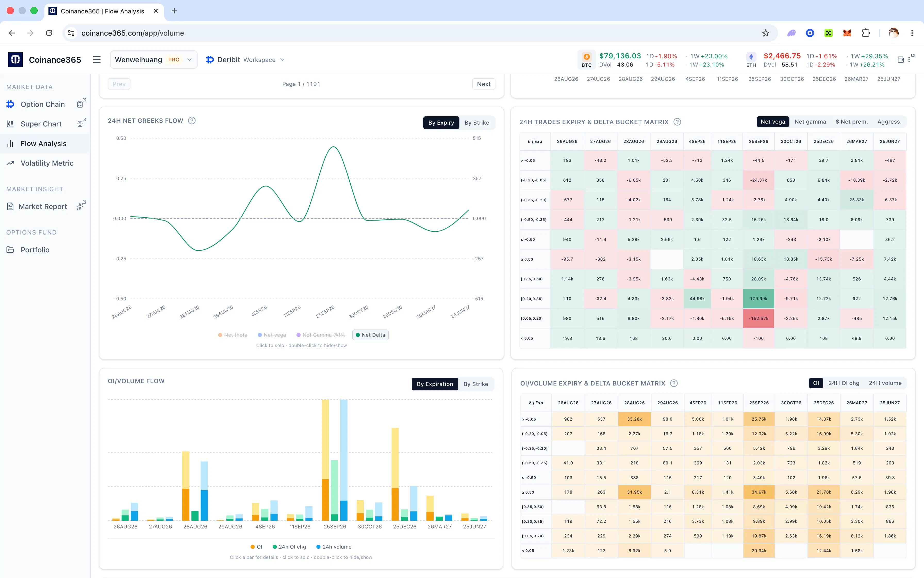Screen dimensions: 924x578
Task: Click the Volatility Metric trend icon
Action: point(10,163)
